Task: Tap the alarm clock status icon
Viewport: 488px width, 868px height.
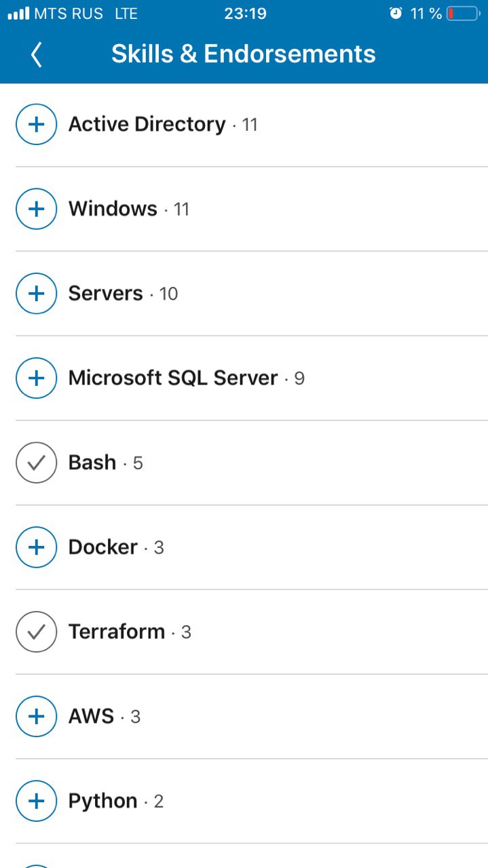Action: click(x=396, y=14)
